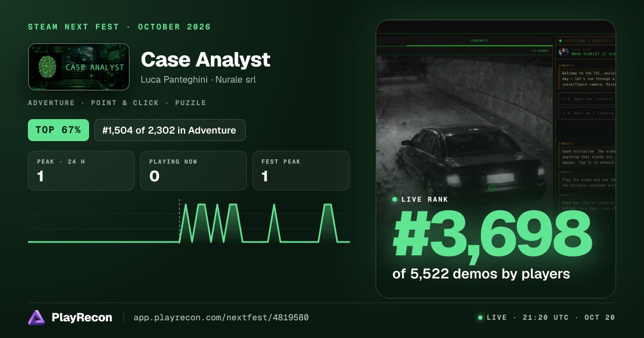Click the 'LIVE · 21:20 UTC · OCT 20' status text
Image resolution: width=644 pixels, height=338 pixels.
pos(546,318)
